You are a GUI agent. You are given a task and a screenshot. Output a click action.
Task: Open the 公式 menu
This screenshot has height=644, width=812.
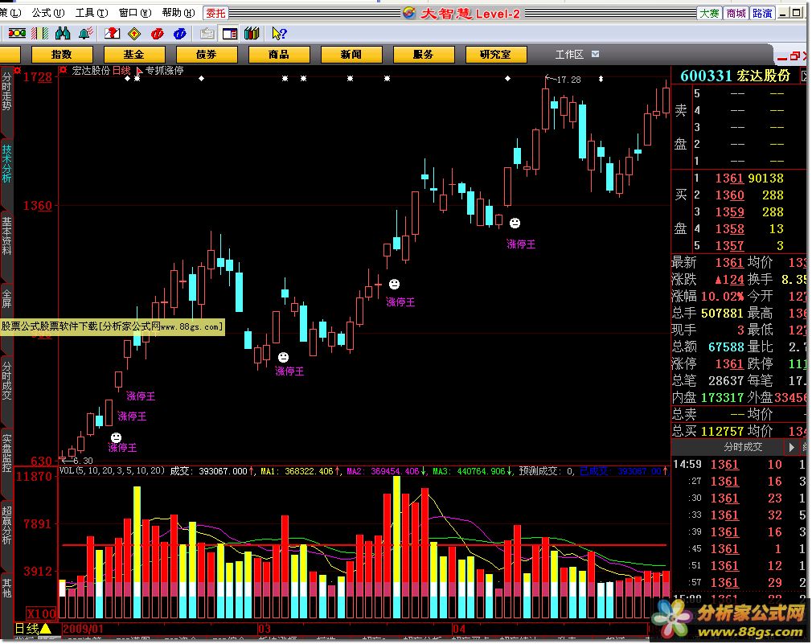click(x=48, y=12)
